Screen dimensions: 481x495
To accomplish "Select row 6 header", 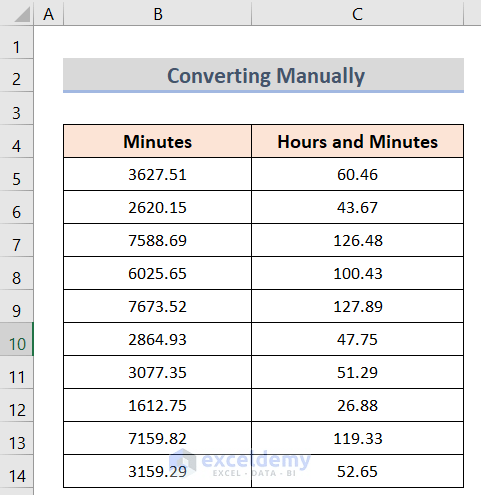I will click(x=16, y=207).
